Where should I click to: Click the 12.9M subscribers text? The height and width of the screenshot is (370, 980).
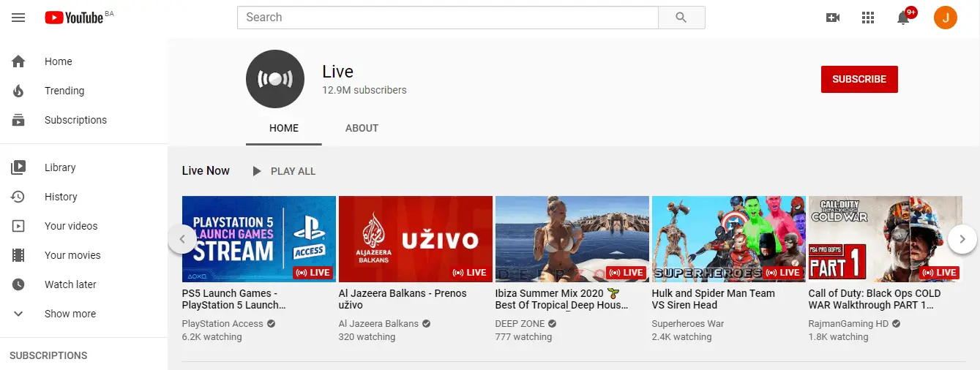pyautogui.click(x=364, y=91)
